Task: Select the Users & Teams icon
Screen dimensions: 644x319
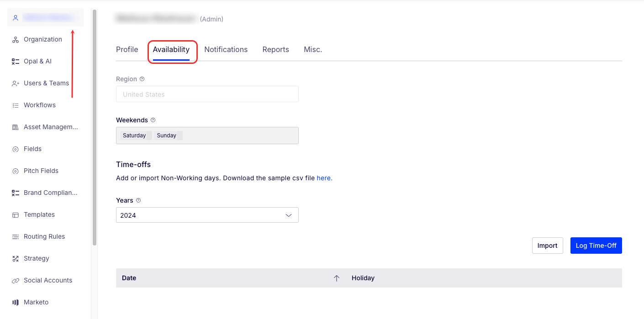Action: point(16,84)
